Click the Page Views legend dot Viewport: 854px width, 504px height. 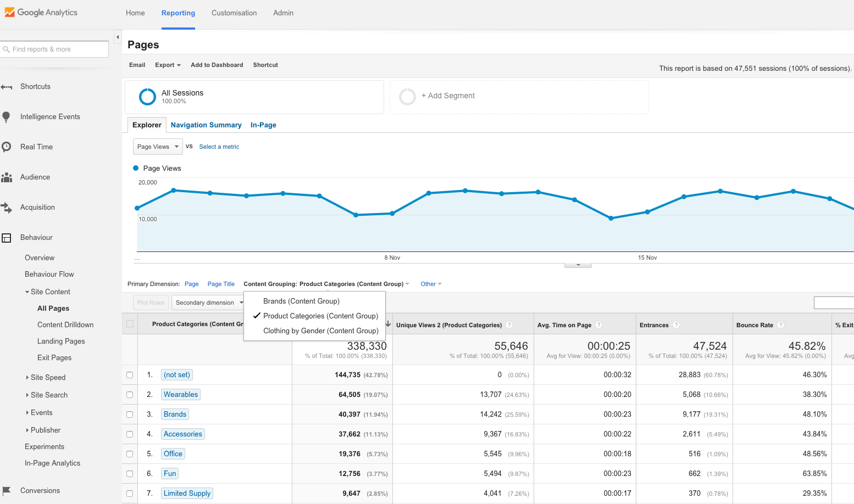tap(136, 168)
